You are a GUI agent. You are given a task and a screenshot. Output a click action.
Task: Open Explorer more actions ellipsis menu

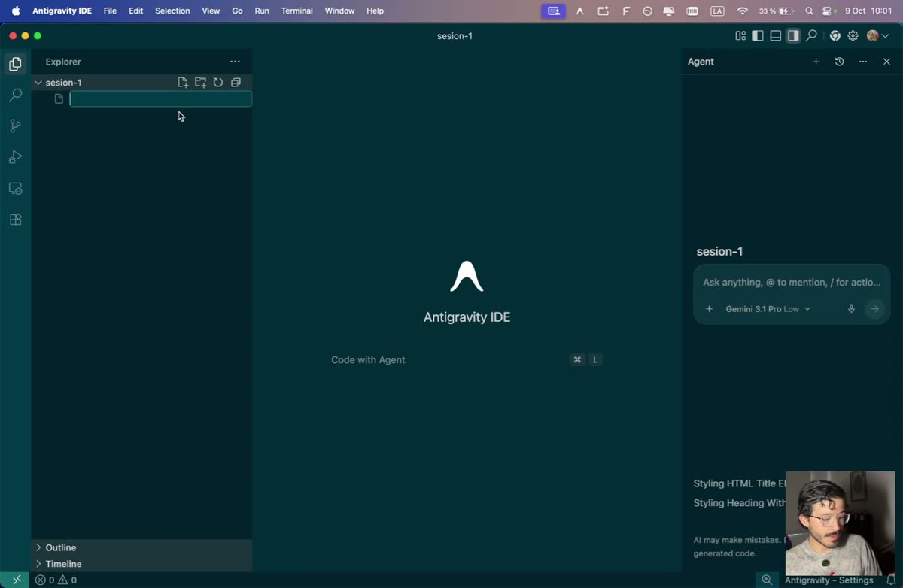235,62
